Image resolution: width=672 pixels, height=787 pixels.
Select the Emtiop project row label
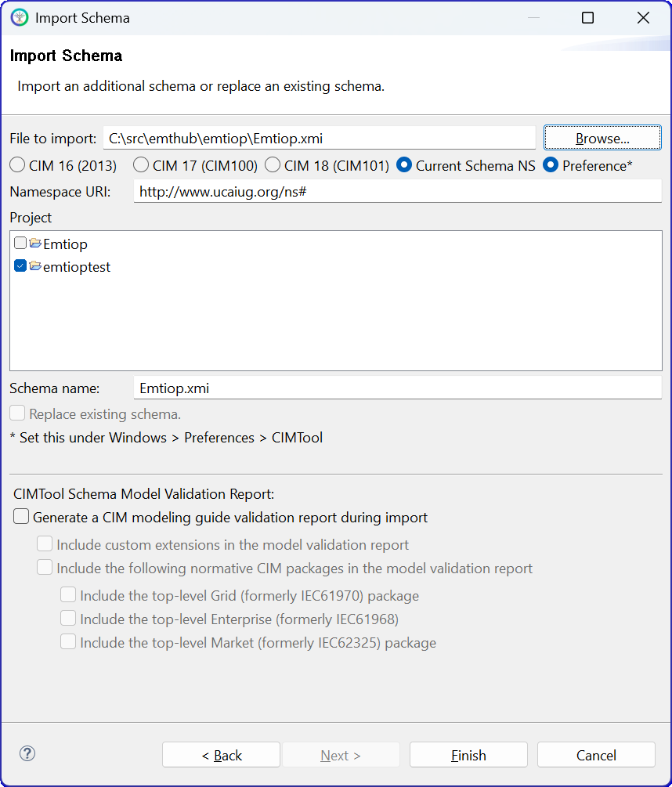[x=65, y=244]
